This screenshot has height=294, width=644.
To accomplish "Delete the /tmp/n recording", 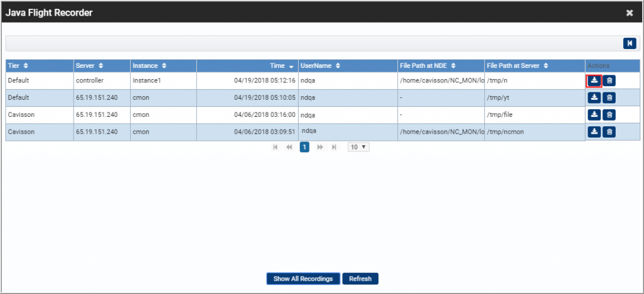I will pos(609,81).
